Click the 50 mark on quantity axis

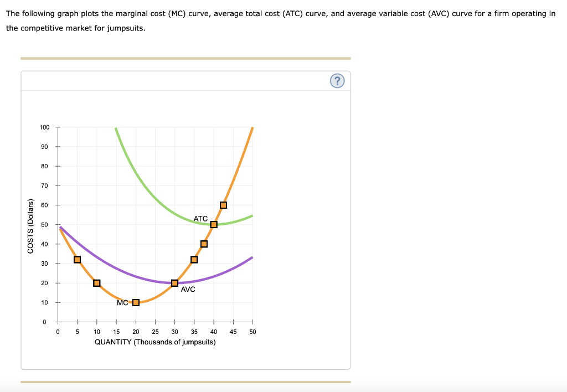[252, 331]
